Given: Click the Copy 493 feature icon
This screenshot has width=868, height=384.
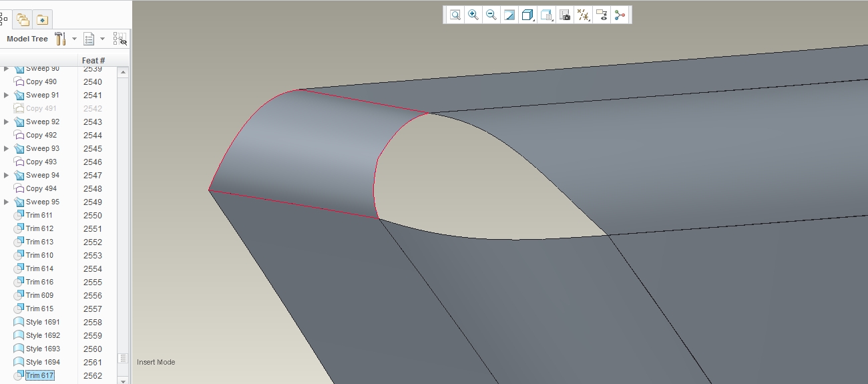Looking at the screenshot, I should (x=19, y=162).
